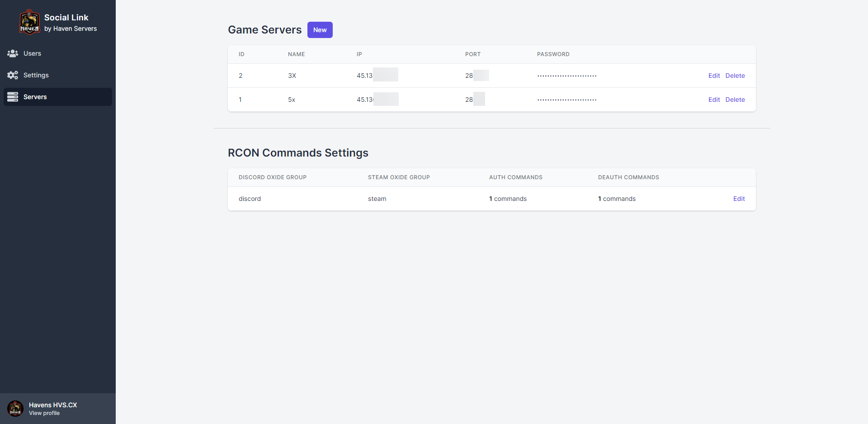Image resolution: width=868 pixels, height=424 pixels.
Task: Click the Game Servers heading
Action: click(264, 30)
